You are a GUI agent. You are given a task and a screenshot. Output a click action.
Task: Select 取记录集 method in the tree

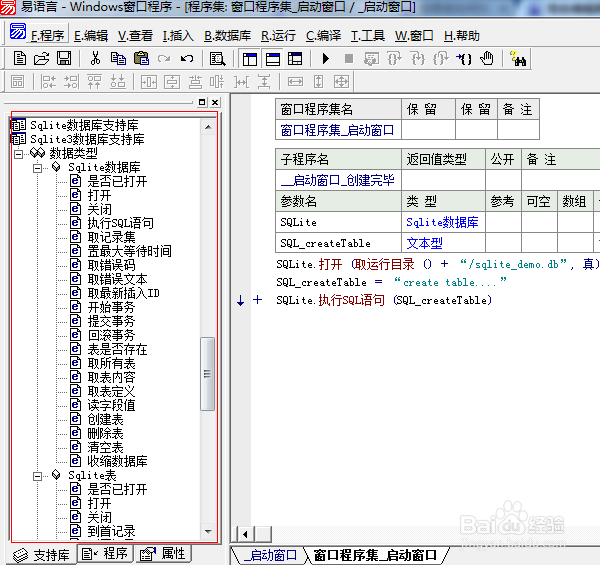coord(111,237)
